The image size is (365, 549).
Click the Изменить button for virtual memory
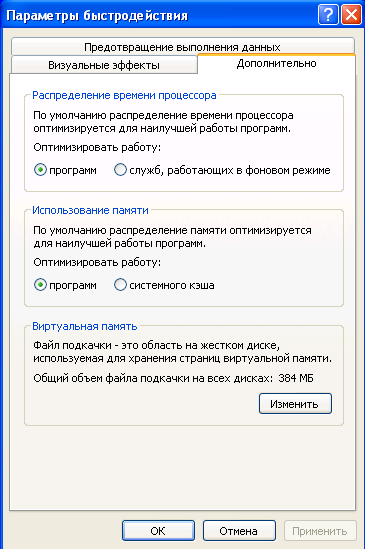[295, 404]
